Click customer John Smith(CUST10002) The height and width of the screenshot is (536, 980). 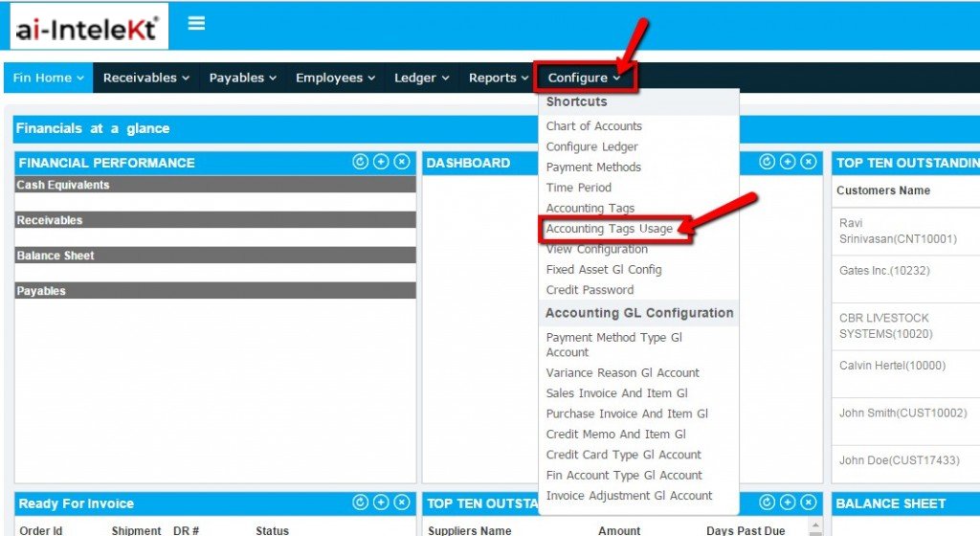click(902, 413)
